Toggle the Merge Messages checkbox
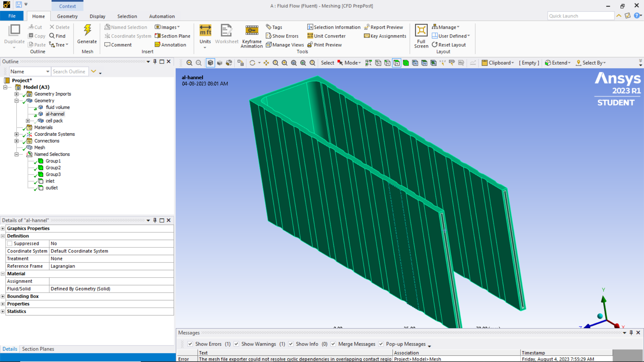 (x=333, y=344)
